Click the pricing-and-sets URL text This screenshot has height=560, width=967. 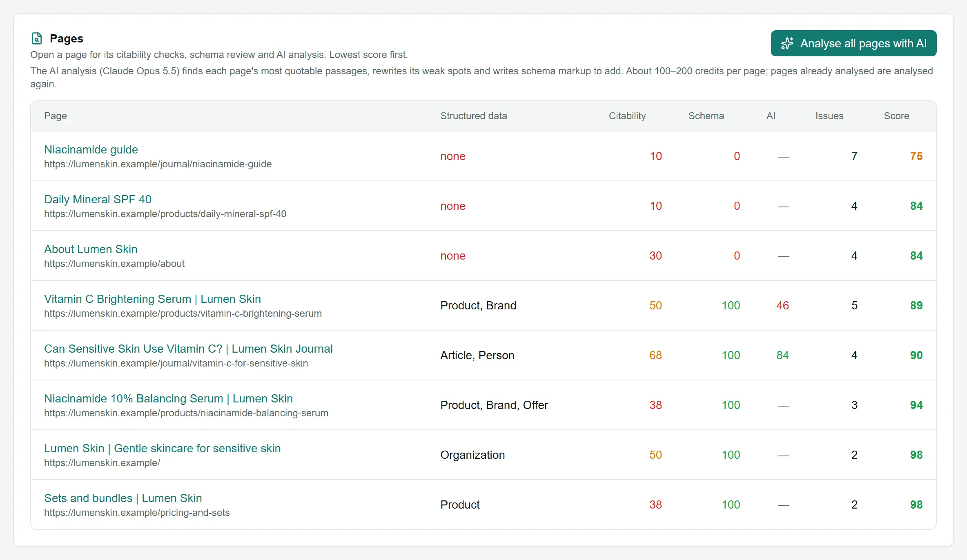[137, 513]
